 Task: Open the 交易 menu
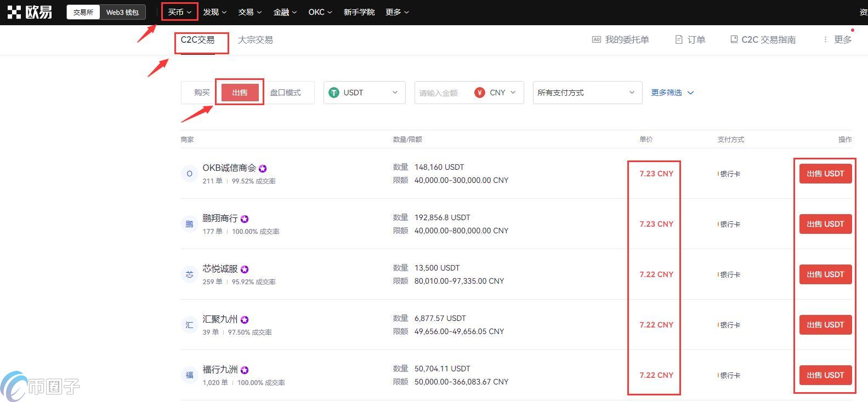249,12
